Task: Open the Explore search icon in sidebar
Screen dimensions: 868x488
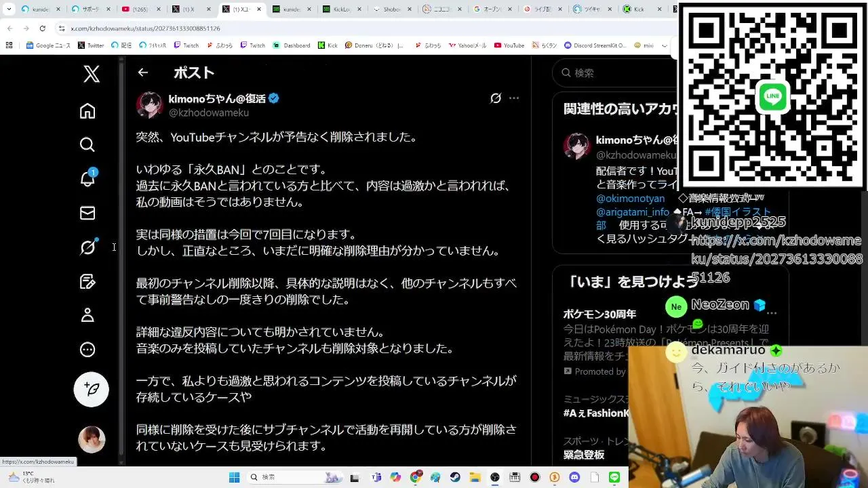Action: coord(87,145)
